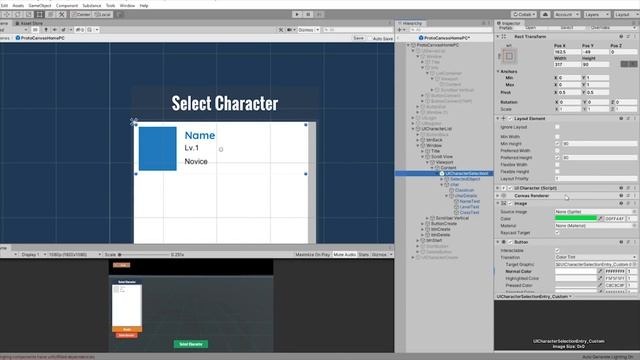Adjust the Game view Scale slider

143,255
